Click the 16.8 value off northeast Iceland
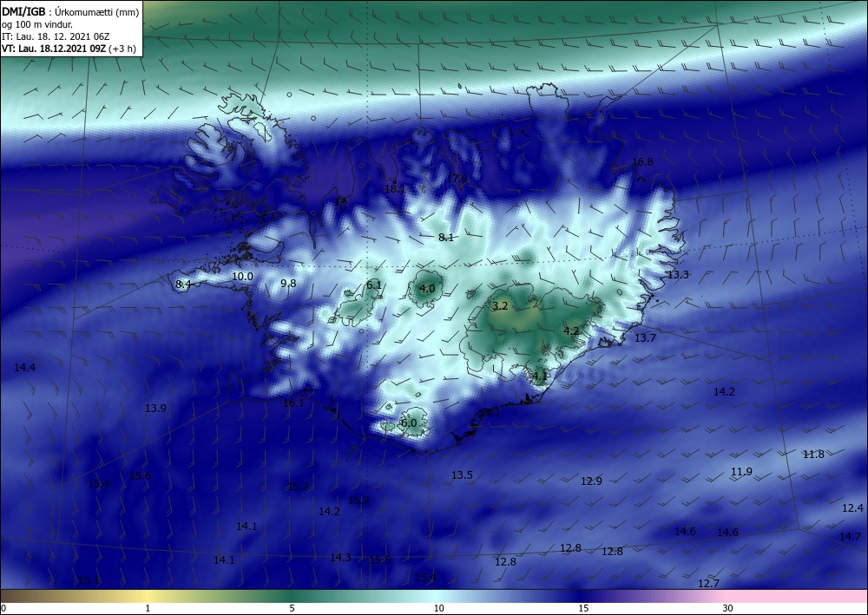This screenshot has height=615, width=868. 642,162
